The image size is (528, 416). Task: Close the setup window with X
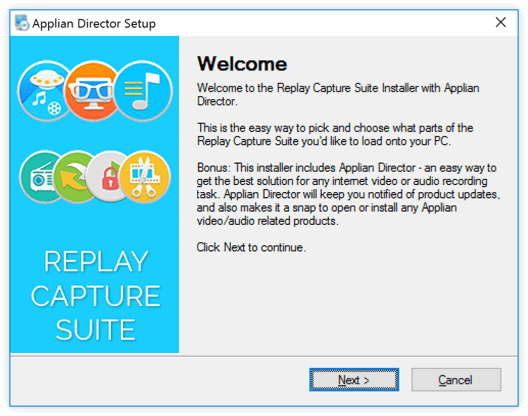click(501, 23)
